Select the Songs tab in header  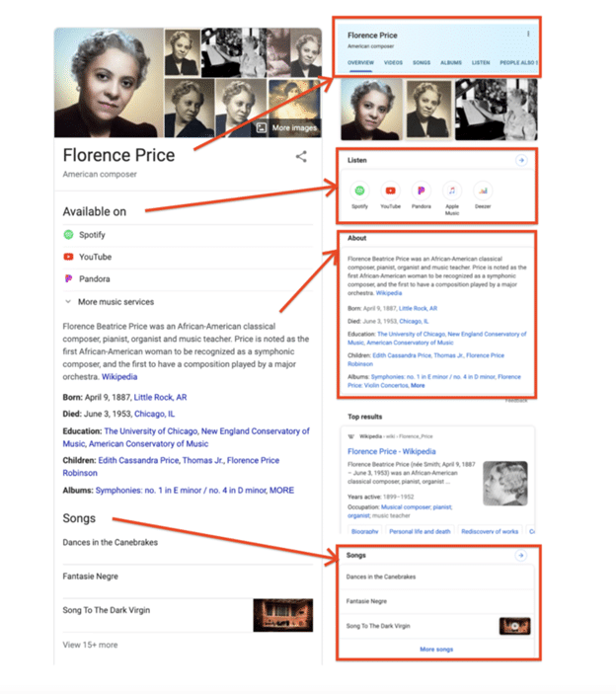[x=422, y=63]
